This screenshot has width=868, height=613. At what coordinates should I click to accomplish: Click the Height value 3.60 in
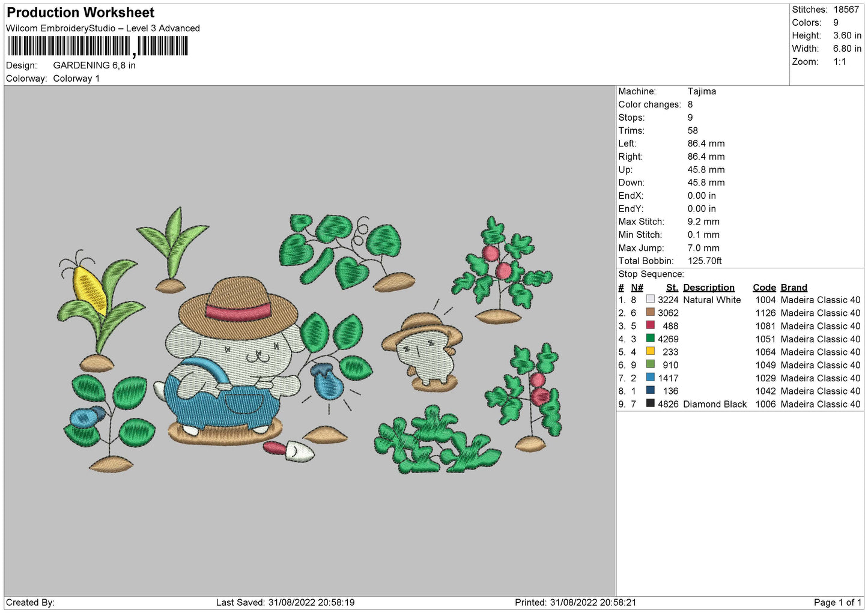847,36
